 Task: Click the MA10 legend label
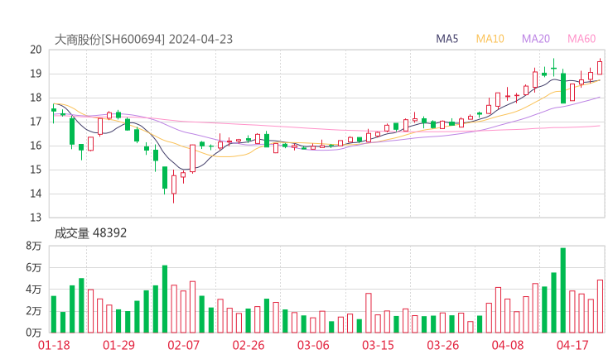[x=490, y=39]
